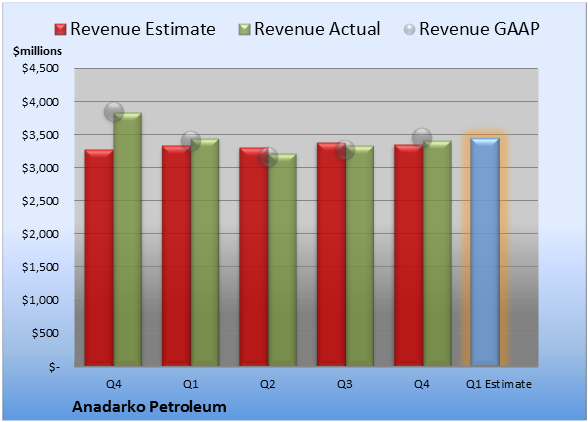Select the green Revenue Actual bar above Q1

[205, 252]
